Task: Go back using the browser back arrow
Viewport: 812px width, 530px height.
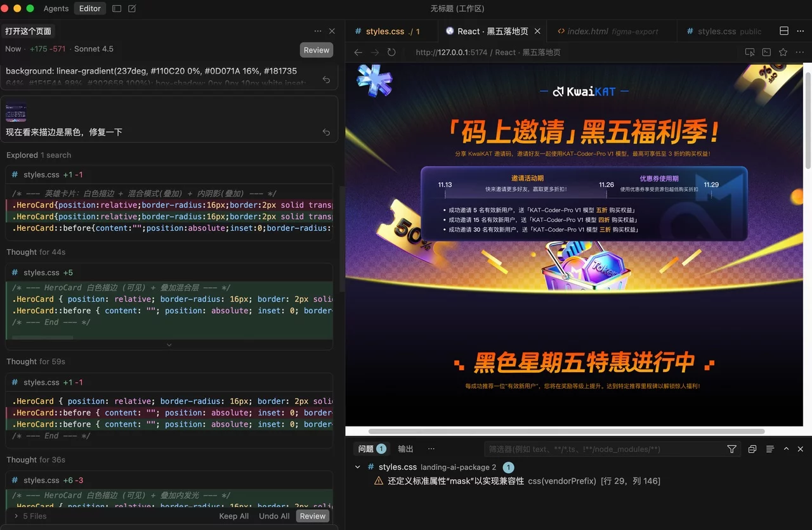Action: coord(358,53)
